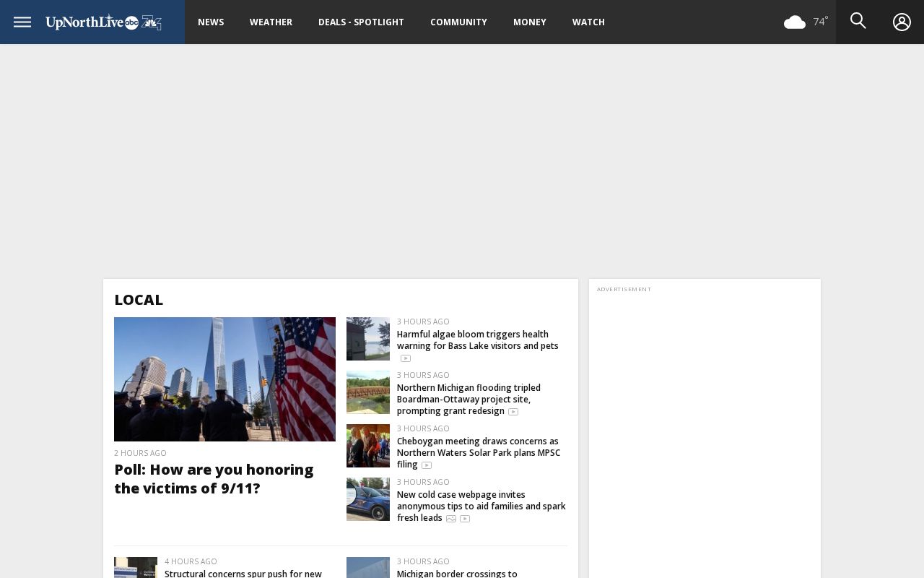Click police car cold case thumbnail

coord(368,499)
